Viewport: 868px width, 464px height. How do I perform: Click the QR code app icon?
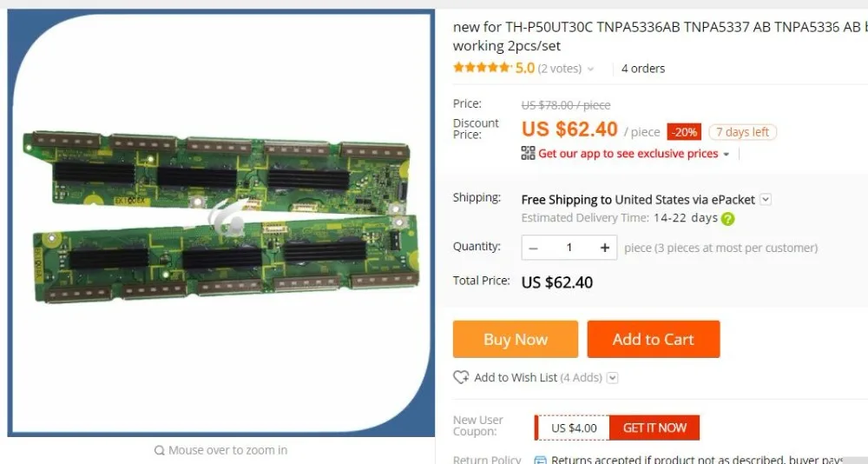click(528, 153)
